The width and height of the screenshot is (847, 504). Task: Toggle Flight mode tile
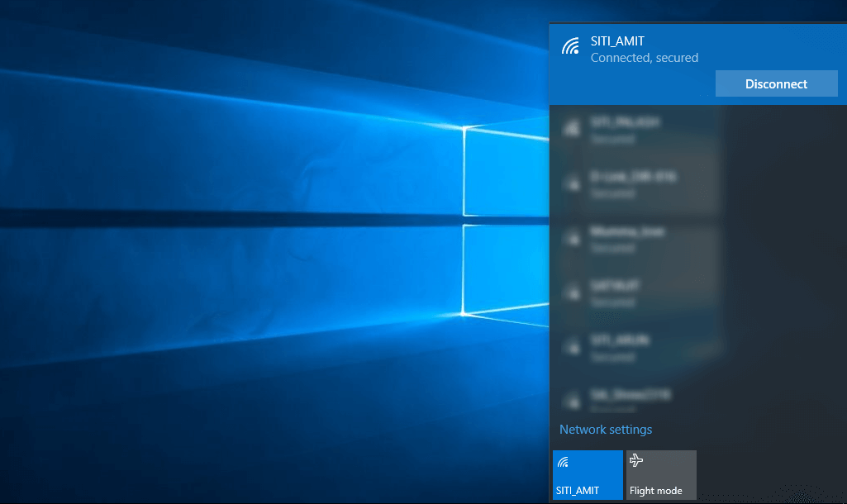[661, 475]
